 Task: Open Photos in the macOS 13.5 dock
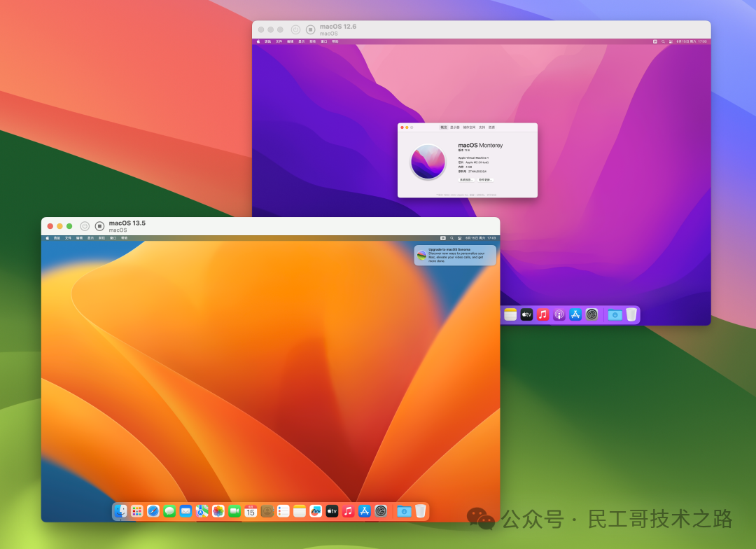point(218,511)
